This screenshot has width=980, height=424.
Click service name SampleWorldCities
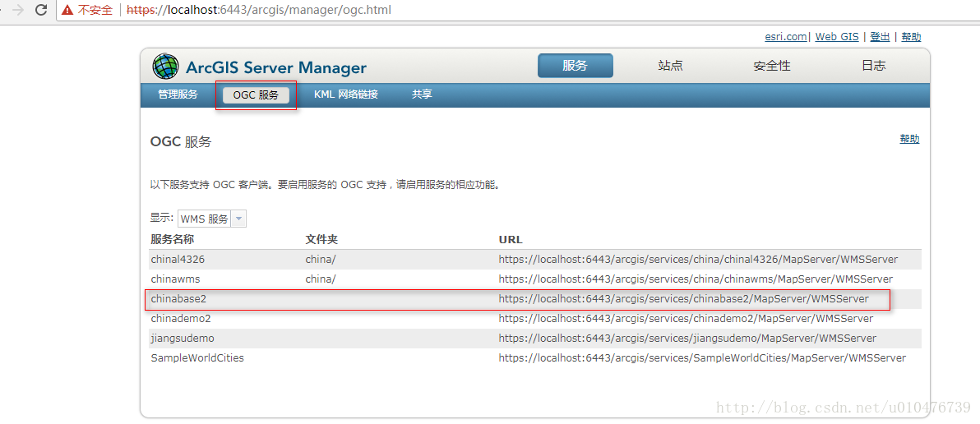(196, 357)
